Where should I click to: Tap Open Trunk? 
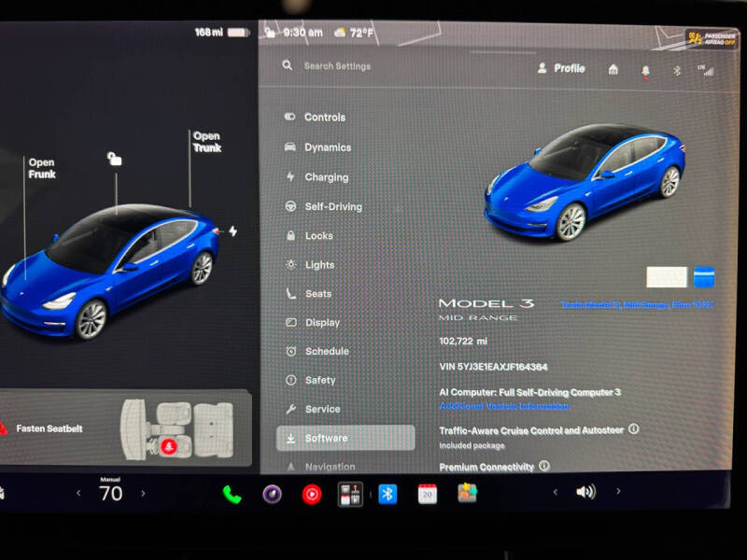tap(206, 142)
